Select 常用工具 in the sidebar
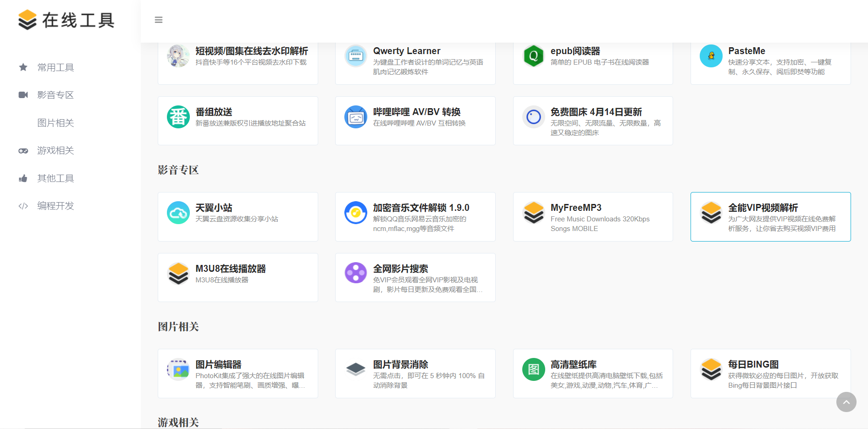Viewport: 868px width, 429px height. [55, 67]
